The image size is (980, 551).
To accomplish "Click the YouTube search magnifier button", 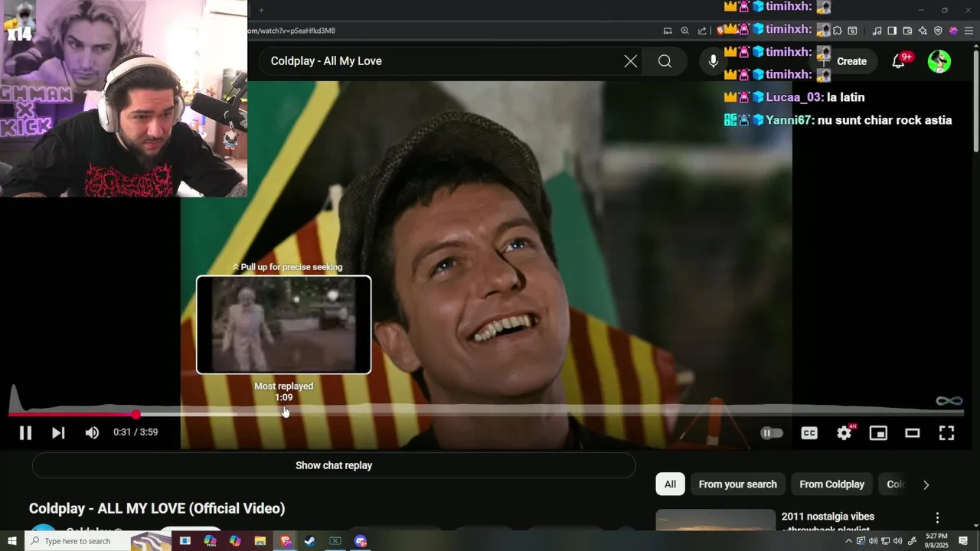I will coord(665,61).
